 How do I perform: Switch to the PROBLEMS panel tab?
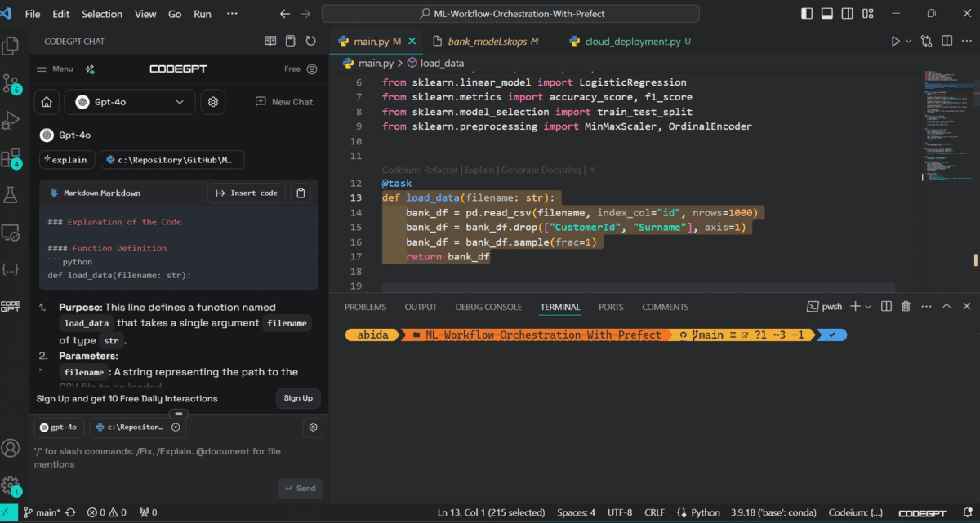[x=365, y=307]
